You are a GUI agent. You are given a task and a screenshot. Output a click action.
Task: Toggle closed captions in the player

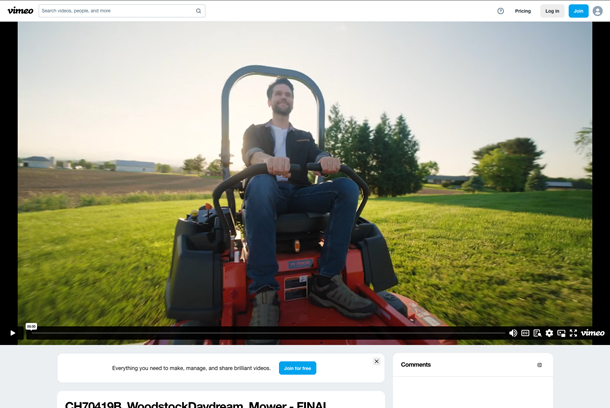click(x=525, y=333)
